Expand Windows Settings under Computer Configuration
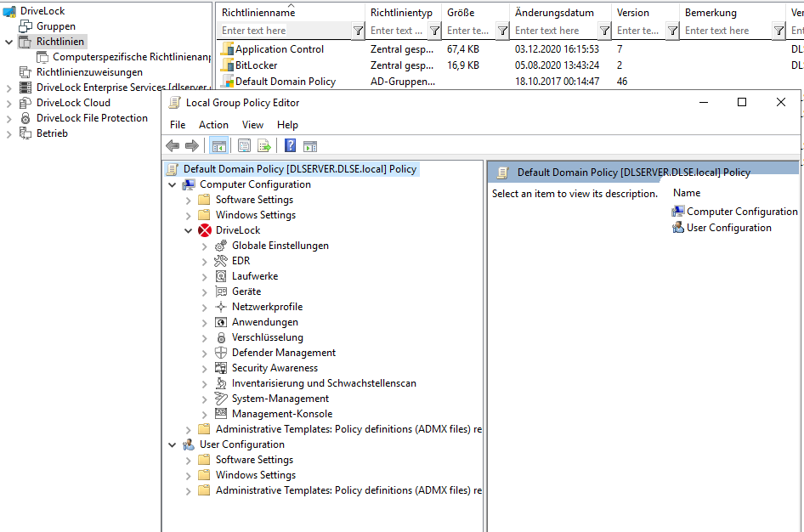 click(x=188, y=216)
